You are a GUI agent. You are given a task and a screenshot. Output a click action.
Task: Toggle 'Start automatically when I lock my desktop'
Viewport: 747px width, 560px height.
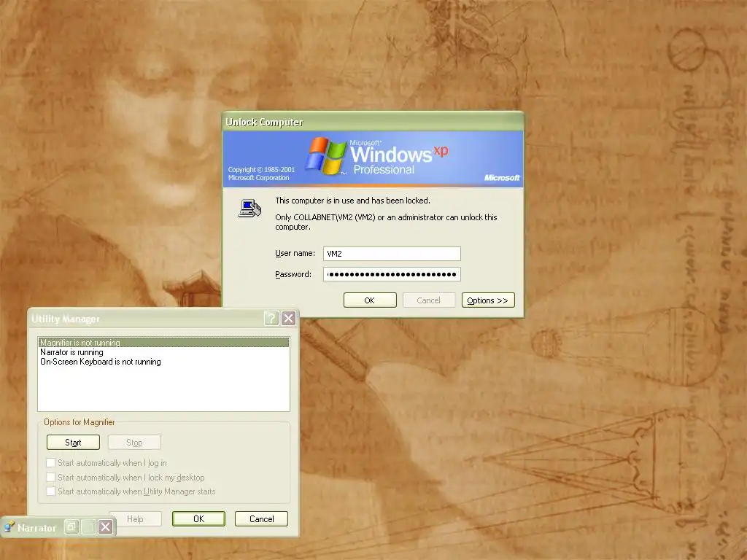[x=50, y=477]
